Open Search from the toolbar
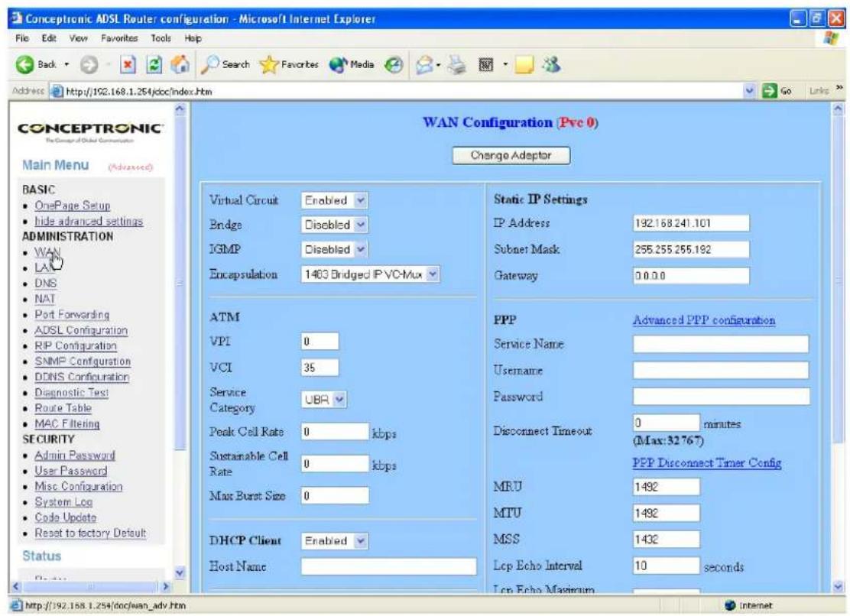The height and width of the screenshot is (616, 850). [x=225, y=64]
